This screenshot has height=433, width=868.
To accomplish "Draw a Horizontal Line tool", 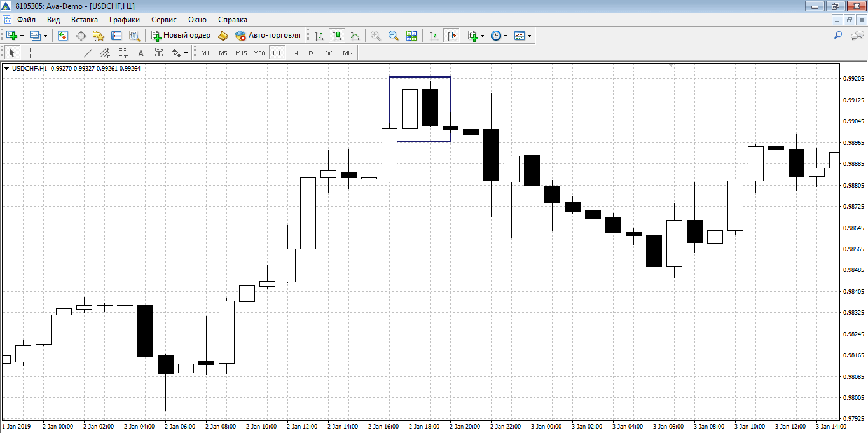I will point(70,53).
